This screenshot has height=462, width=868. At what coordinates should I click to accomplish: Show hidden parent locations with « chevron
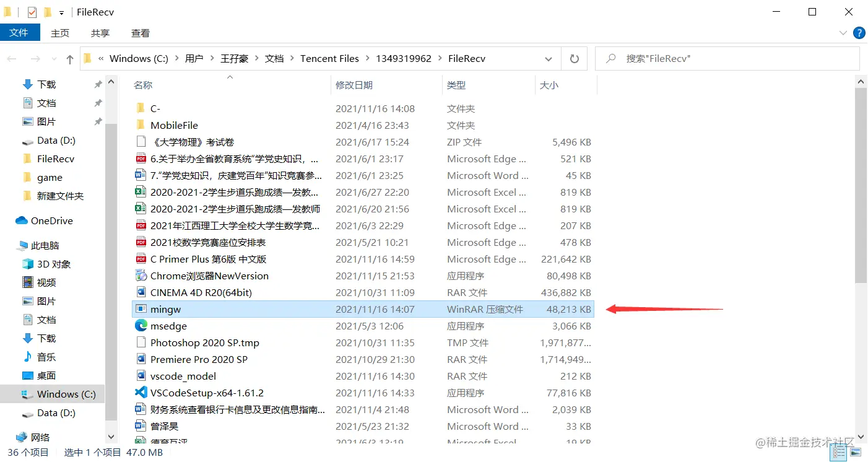(100, 59)
